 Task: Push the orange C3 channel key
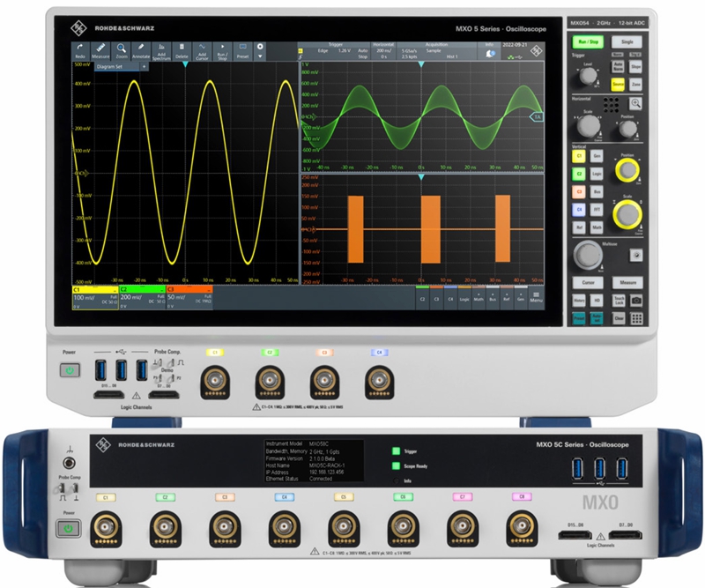tap(579, 191)
